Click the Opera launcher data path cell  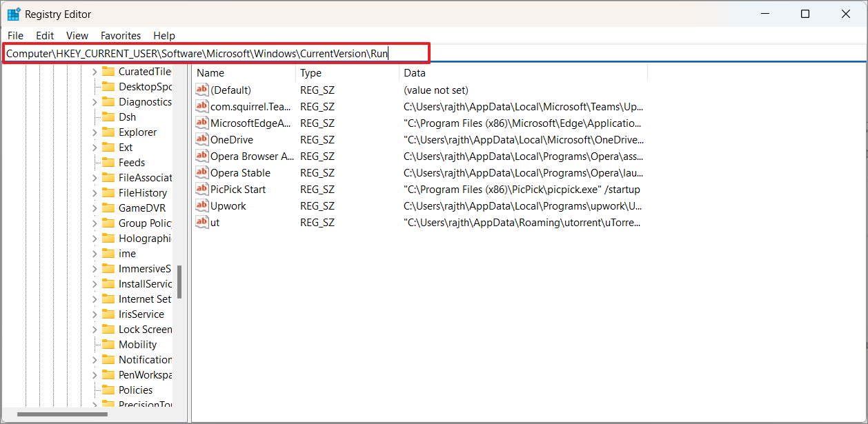coord(524,173)
